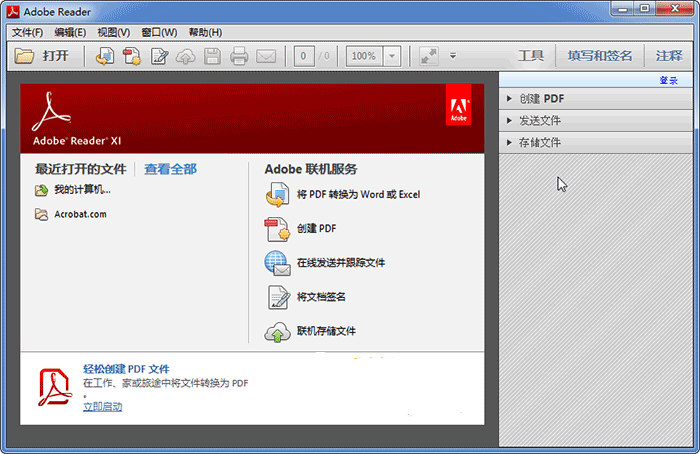Click the globe mail icon for 在线发送并跟踪文件

point(277,263)
